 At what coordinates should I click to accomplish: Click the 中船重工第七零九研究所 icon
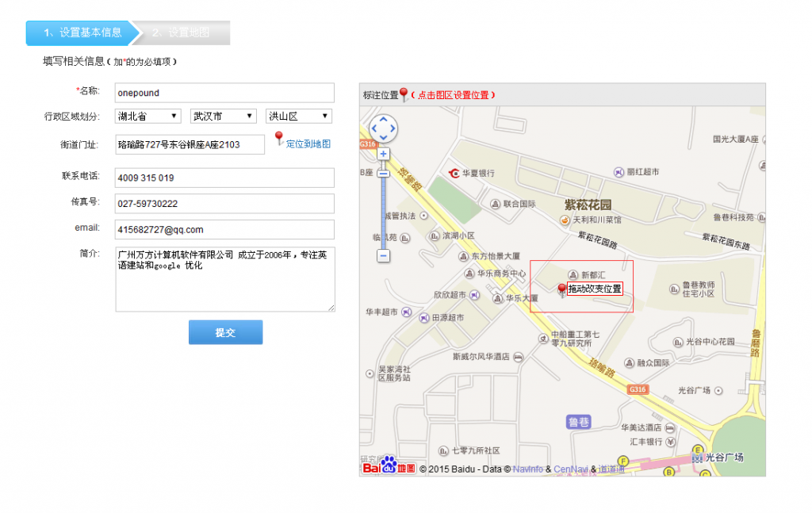coord(543,339)
